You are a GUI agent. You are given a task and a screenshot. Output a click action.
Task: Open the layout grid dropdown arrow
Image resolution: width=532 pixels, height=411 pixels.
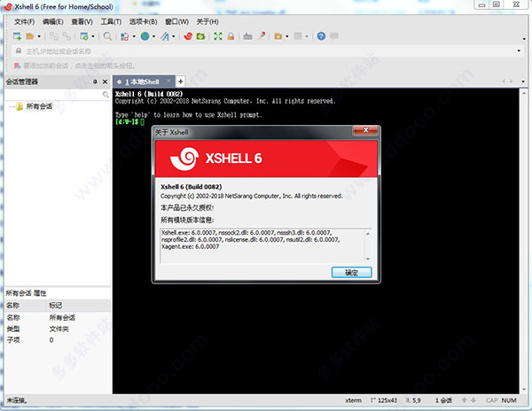307,36
